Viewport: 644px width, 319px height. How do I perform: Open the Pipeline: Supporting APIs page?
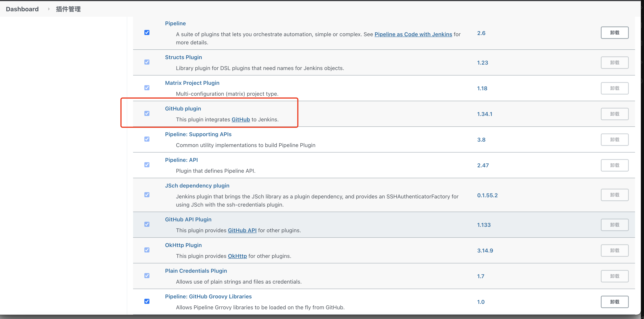198,134
